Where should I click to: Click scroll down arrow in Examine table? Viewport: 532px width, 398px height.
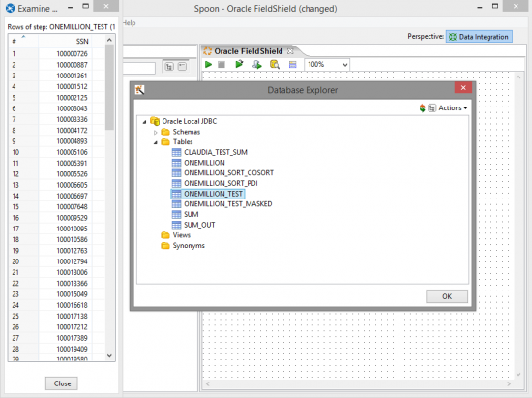[x=109, y=356]
